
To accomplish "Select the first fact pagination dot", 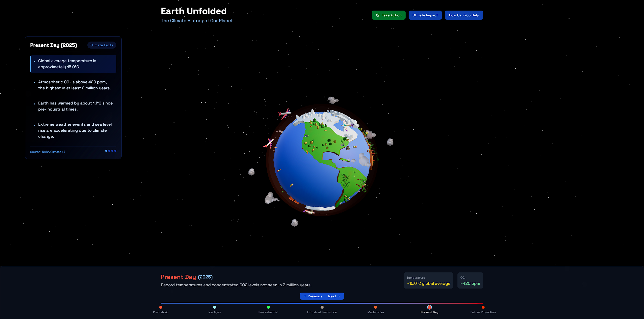I will point(106,151).
